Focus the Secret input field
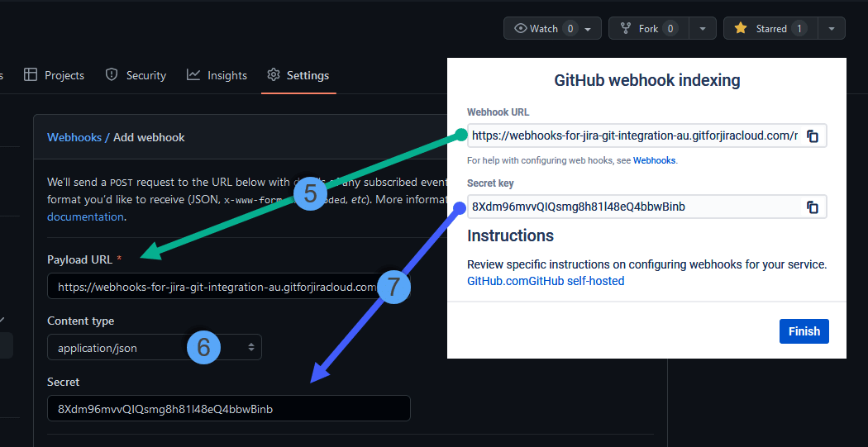868x447 pixels. coord(228,409)
